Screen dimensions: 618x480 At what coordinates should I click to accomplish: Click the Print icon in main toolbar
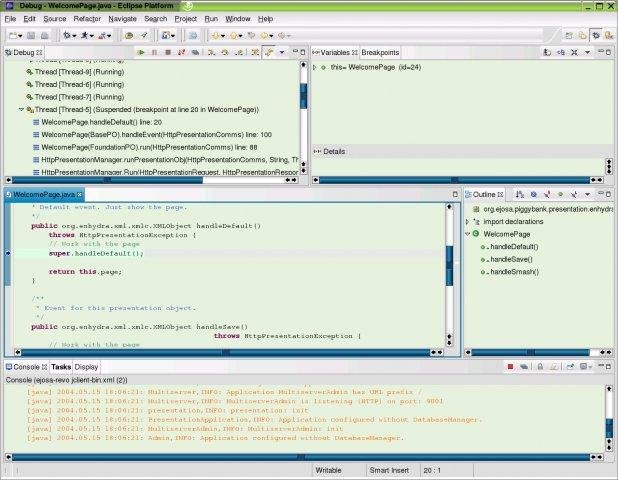point(45,35)
